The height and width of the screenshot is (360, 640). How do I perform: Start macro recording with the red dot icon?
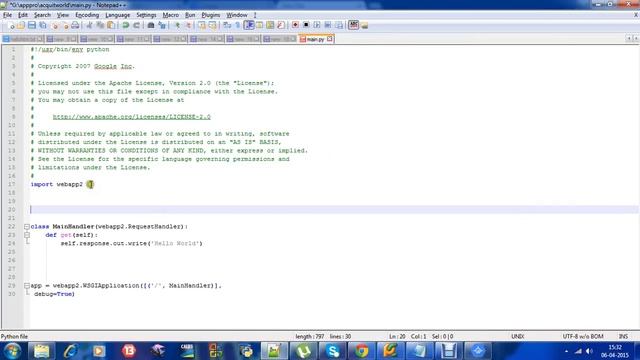(x=295, y=25)
